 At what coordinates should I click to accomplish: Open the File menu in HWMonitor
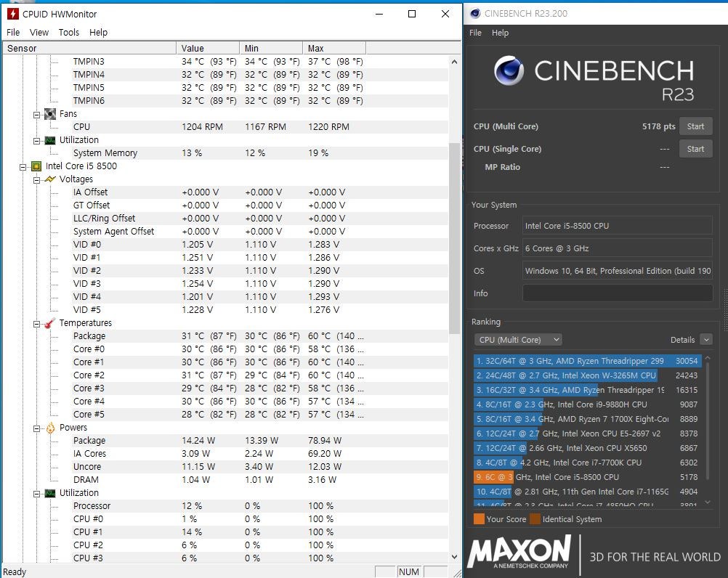(13, 33)
